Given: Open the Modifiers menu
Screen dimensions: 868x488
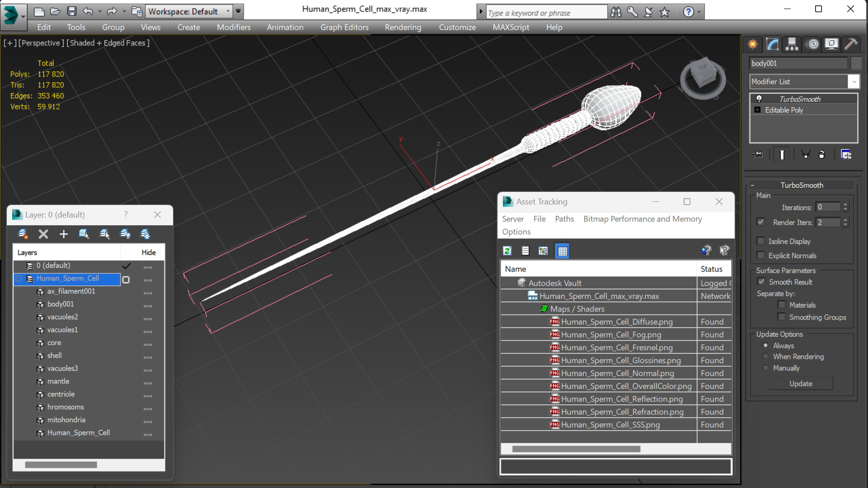Looking at the screenshot, I should coord(234,27).
